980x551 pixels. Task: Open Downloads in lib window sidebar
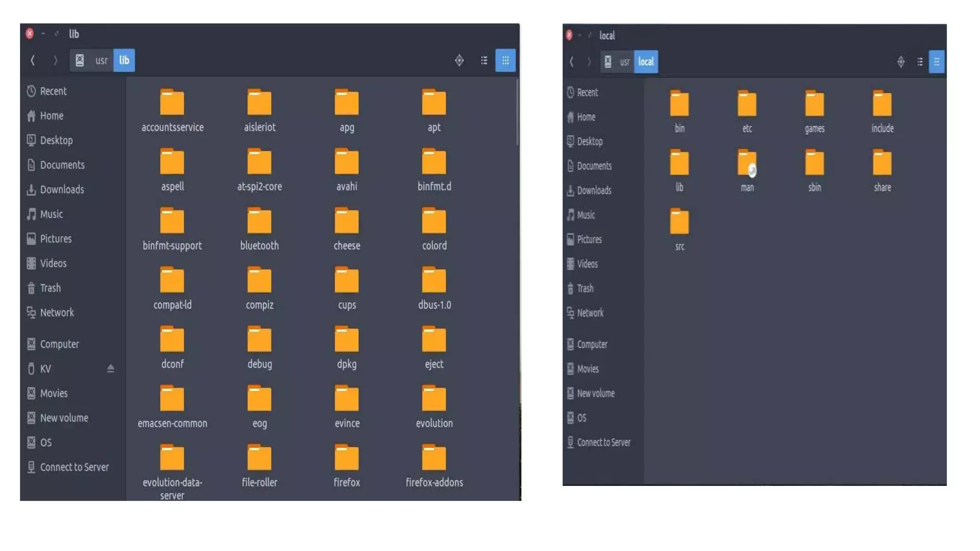[61, 189]
